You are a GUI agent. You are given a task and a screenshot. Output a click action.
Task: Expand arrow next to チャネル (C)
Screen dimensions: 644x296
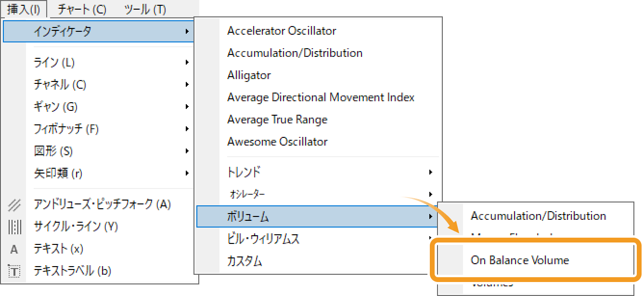coord(187,84)
